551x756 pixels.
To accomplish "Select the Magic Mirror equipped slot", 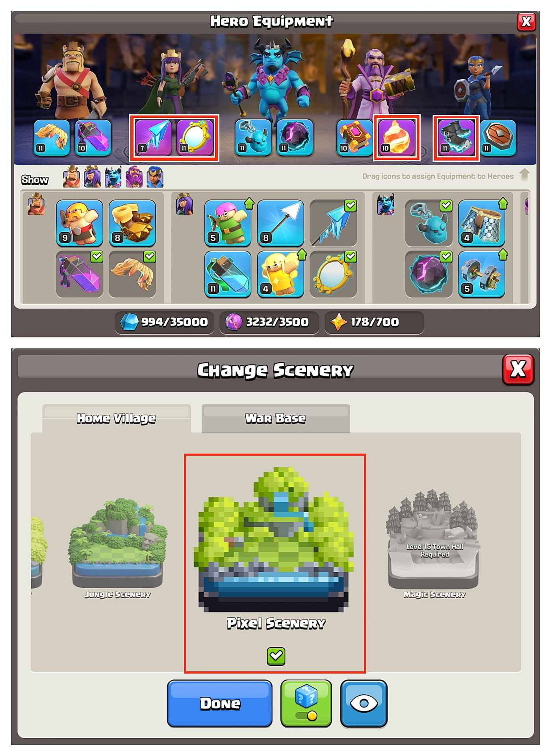I will click(195, 138).
